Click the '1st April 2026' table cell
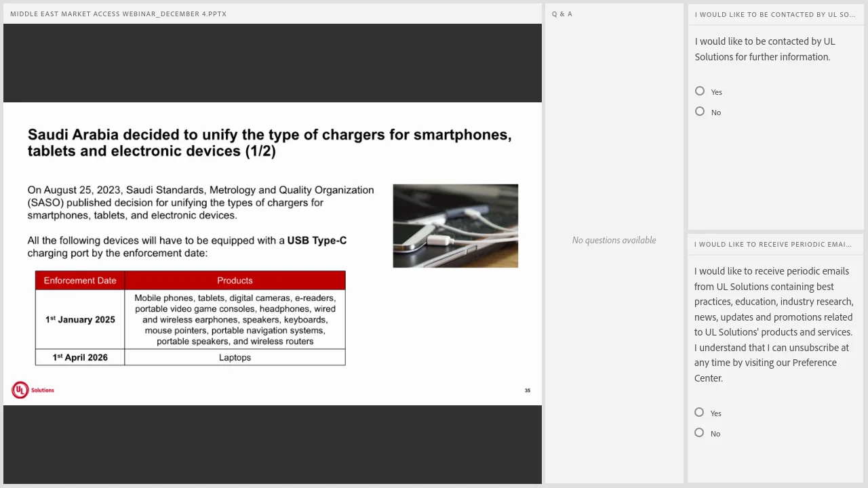 80,357
